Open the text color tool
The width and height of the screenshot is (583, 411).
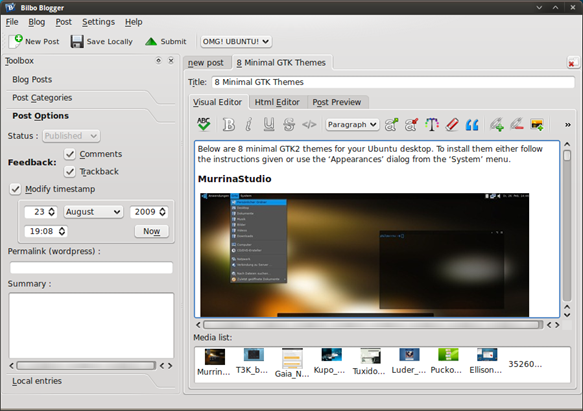coord(432,125)
